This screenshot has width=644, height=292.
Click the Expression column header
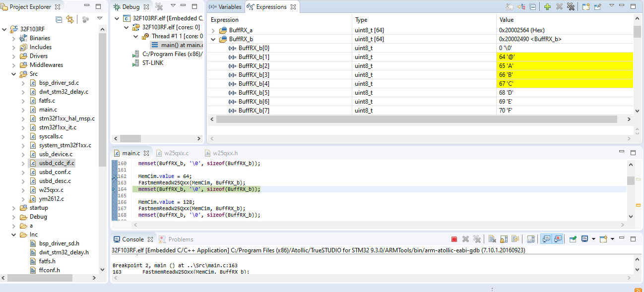coord(280,20)
